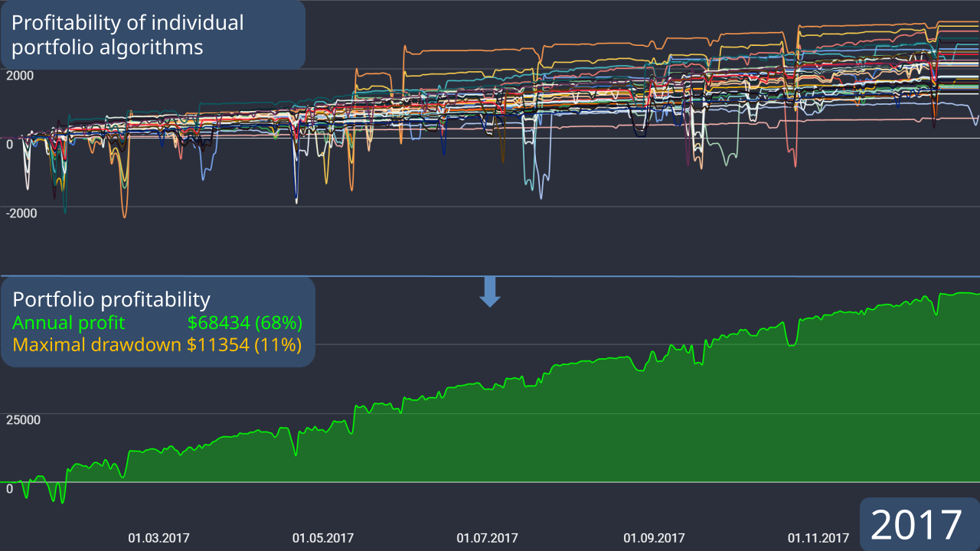The height and width of the screenshot is (551, 980).
Task: Click the '0' axis label on upper chart
Action: coord(9,144)
